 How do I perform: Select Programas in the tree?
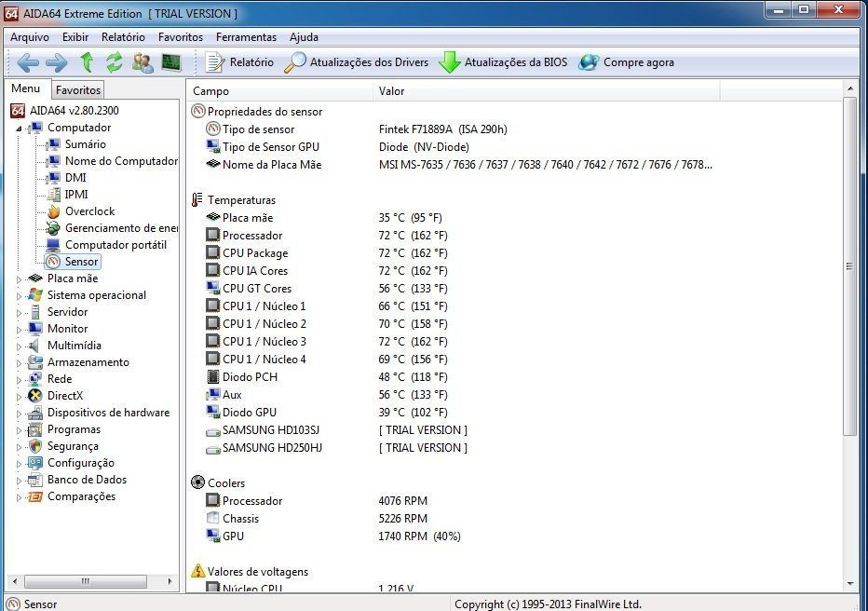[x=74, y=429]
